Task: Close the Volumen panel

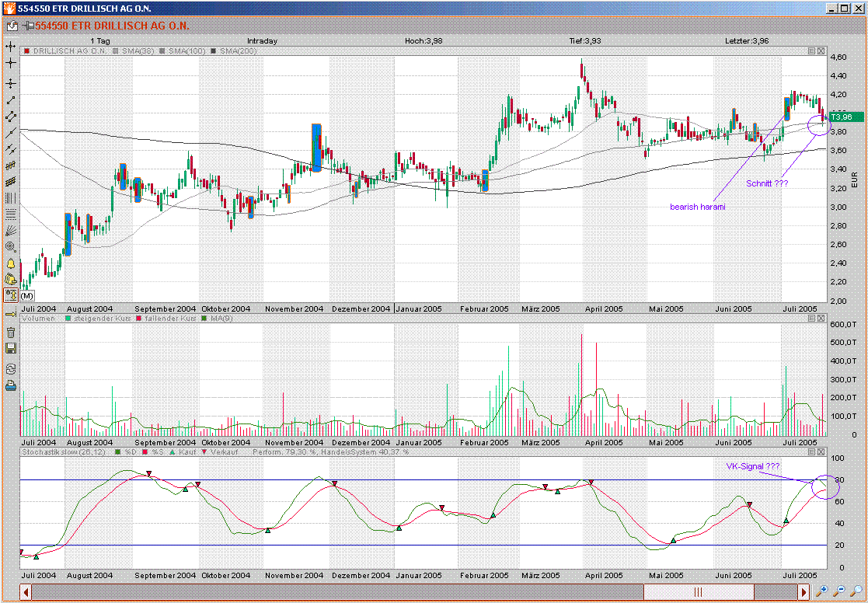Action: coord(821,319)
